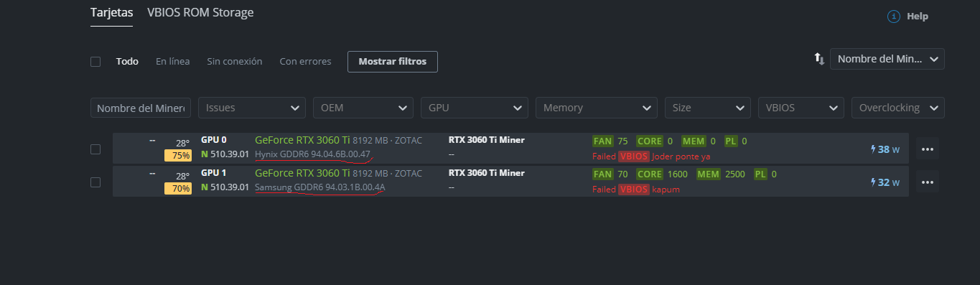Expand the Issues filter dropdown
The image size is (980, 285).
(252, 108)
